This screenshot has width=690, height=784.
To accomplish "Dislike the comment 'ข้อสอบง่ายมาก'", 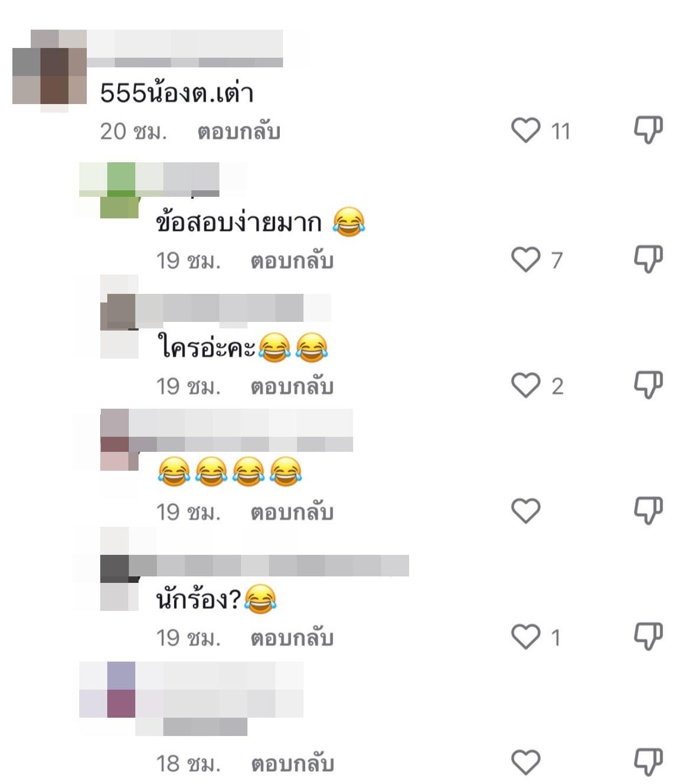I will point(647,259).
